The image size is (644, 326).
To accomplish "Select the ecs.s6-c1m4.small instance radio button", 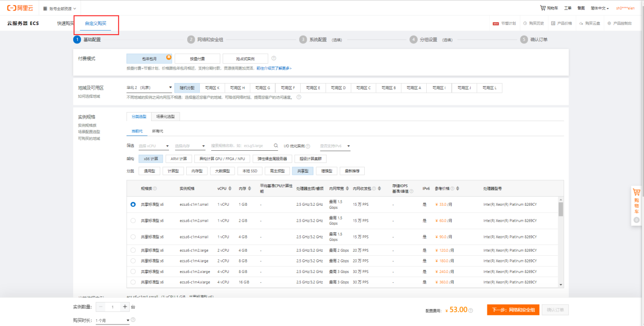I will pos(133,237).
